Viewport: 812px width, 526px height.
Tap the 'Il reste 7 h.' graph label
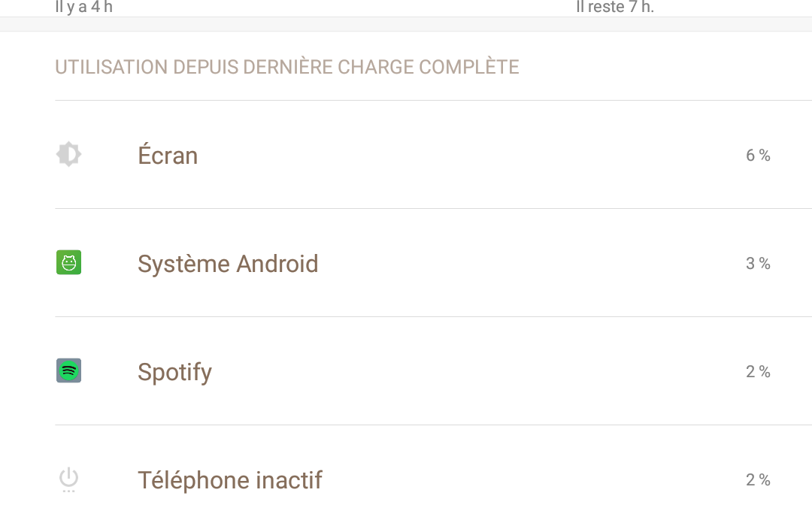pos(615,7)
